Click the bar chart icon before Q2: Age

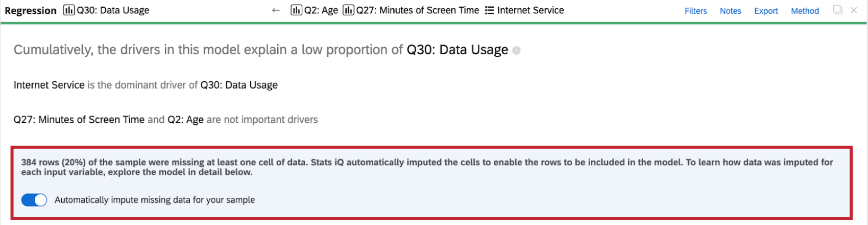click(296, 10)
